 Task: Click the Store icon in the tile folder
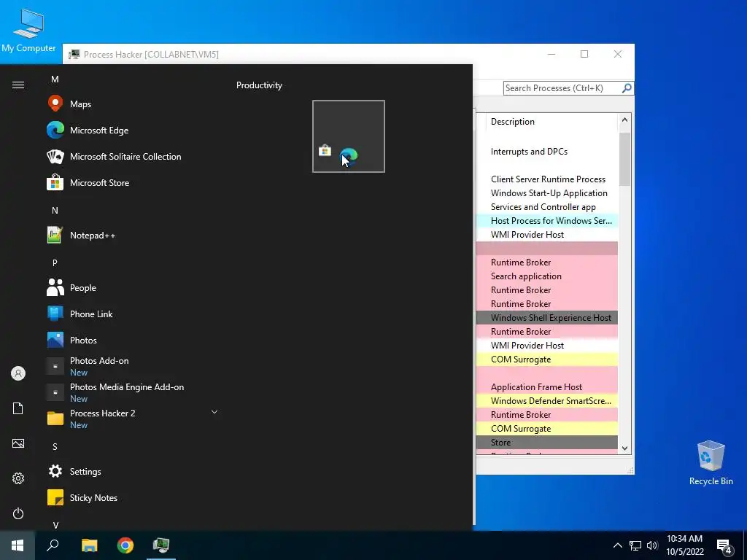pyautogui.click(x=325, y=150)
